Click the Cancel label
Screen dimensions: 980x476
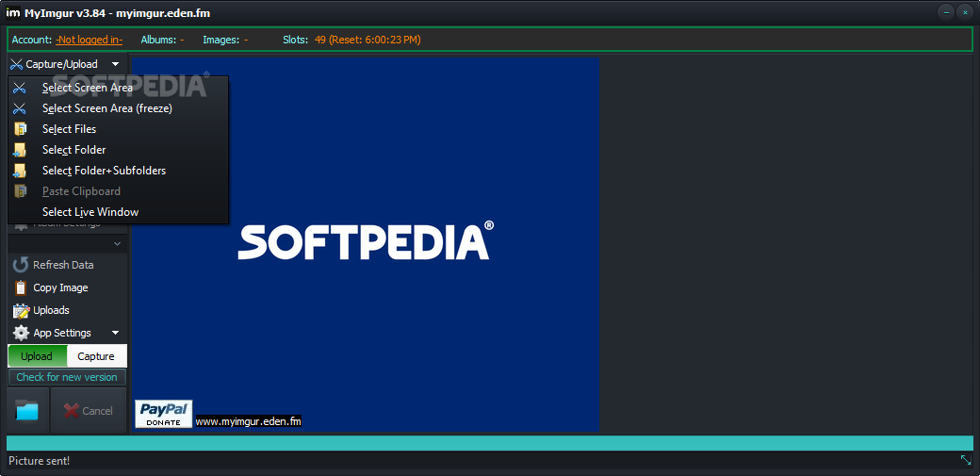97,411
